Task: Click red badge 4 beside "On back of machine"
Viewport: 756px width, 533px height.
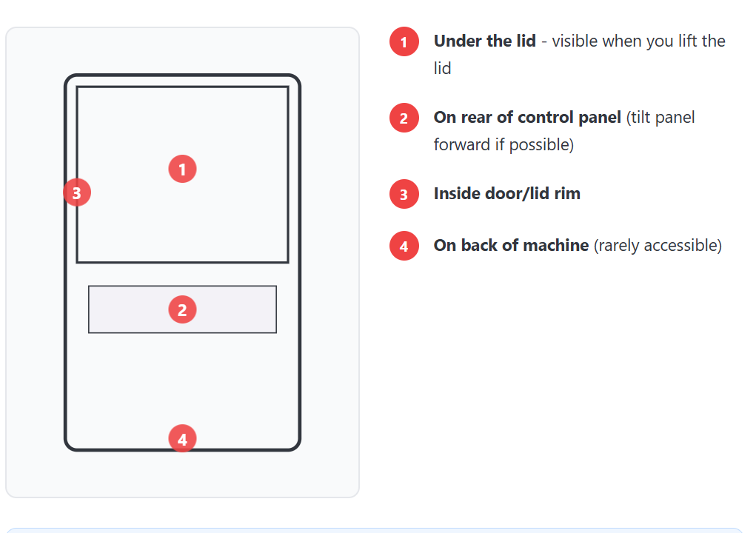Action: (x=404, y=246)
